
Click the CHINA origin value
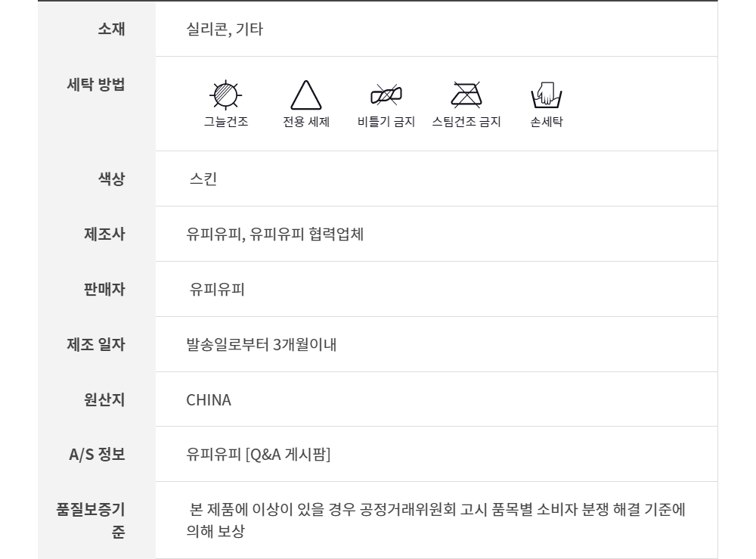pyautogui.click(x=209, y=400)
